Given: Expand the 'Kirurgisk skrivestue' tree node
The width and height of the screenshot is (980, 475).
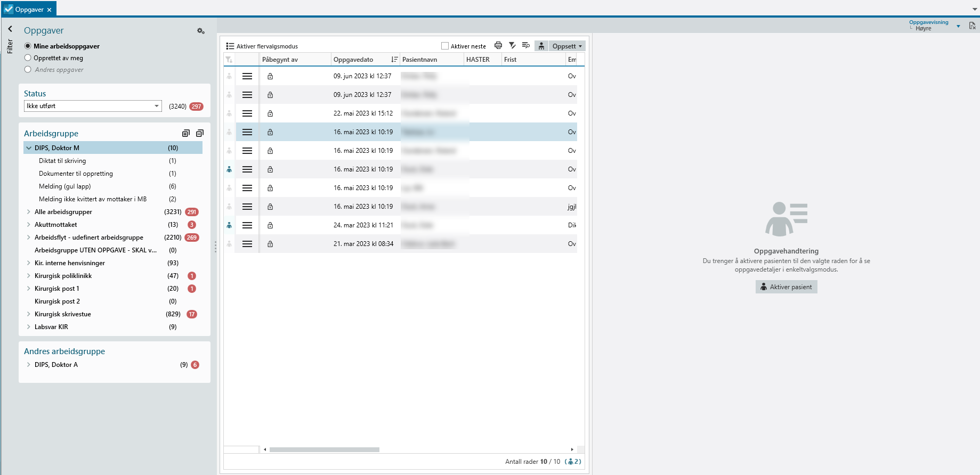Looking at the screenshot, I should pos(28,314).
